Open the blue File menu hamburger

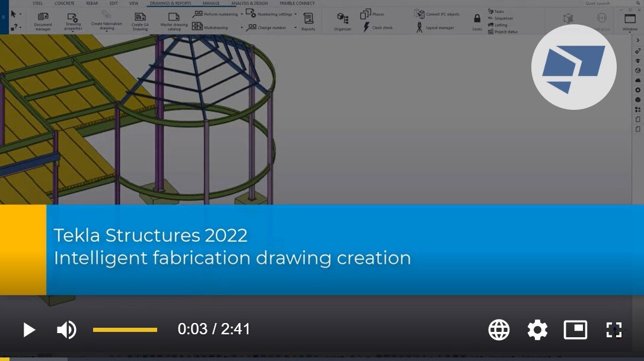[4, 17]
